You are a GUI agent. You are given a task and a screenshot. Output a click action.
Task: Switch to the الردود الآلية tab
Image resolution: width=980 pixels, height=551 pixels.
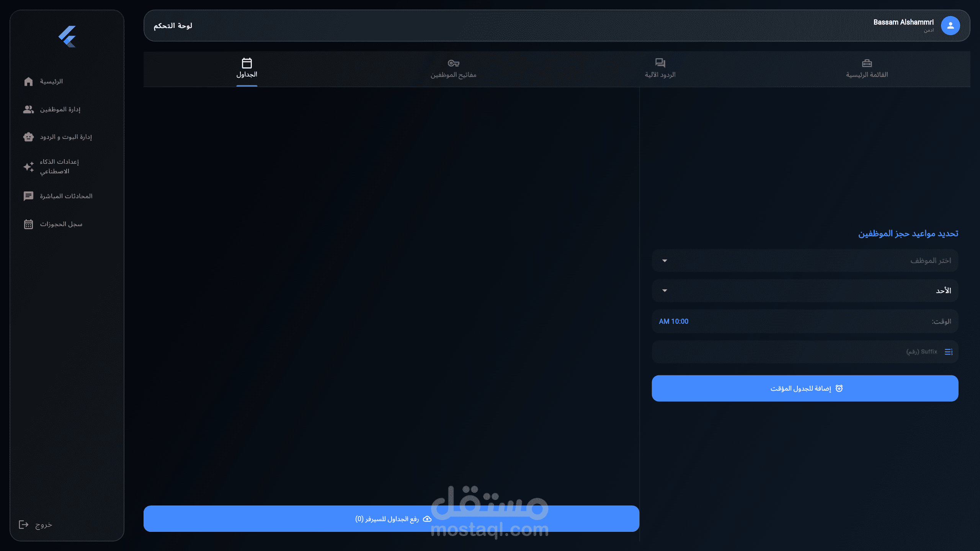[660, 69]
